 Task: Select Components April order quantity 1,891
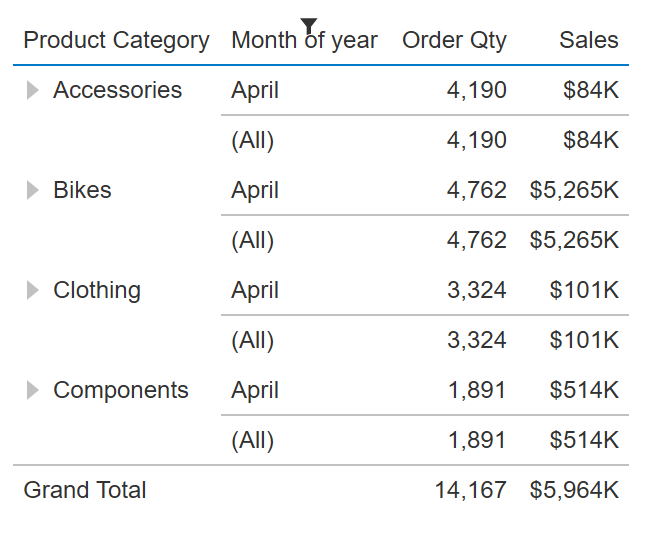coord(476,390)
